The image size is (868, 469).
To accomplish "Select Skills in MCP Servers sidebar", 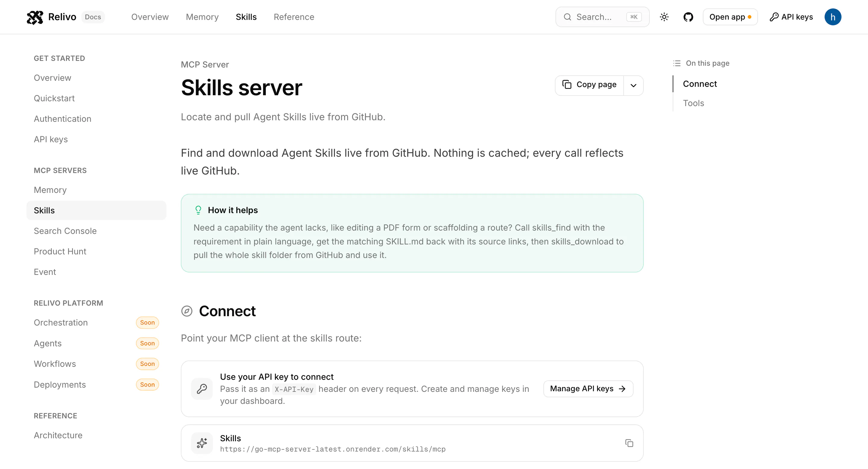I will [x=96, y=211].
